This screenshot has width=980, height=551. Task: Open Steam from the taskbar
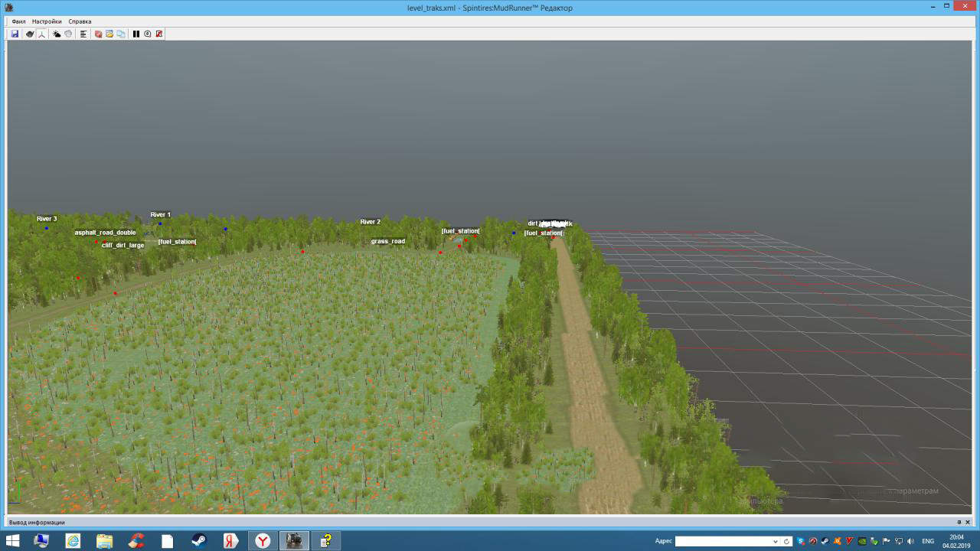[x=198, y=541]
